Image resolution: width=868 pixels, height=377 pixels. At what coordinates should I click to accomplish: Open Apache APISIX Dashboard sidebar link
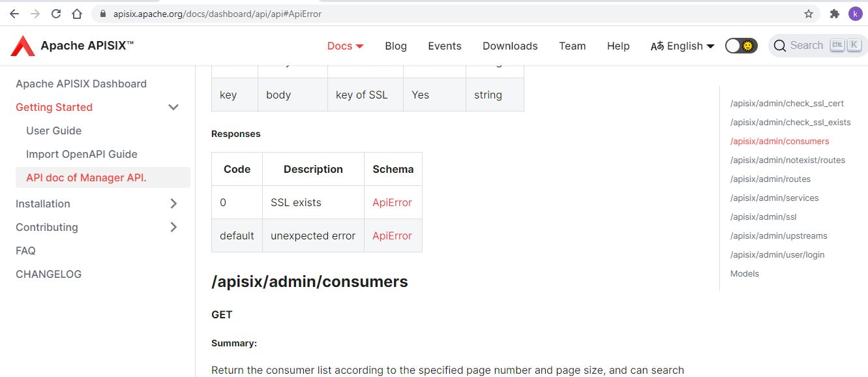pos(81,83)
